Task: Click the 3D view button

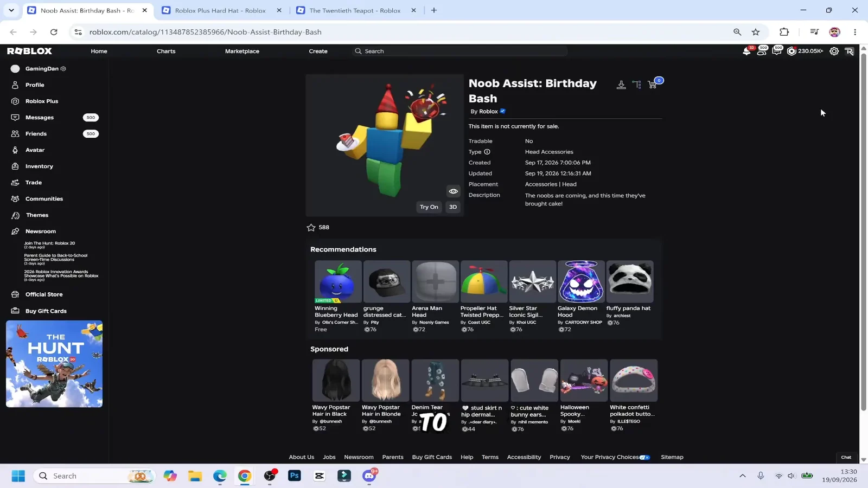Action: (x=453, y=207)
